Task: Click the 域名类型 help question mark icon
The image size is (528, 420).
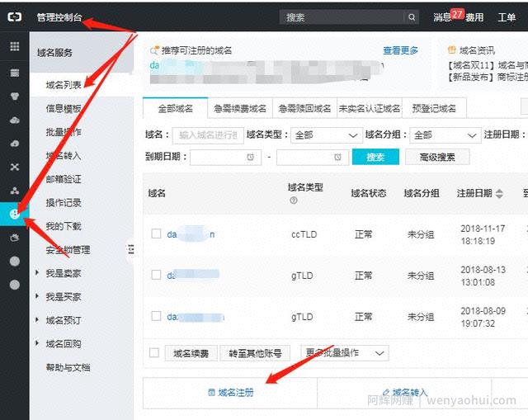Action: pos(294,201)
